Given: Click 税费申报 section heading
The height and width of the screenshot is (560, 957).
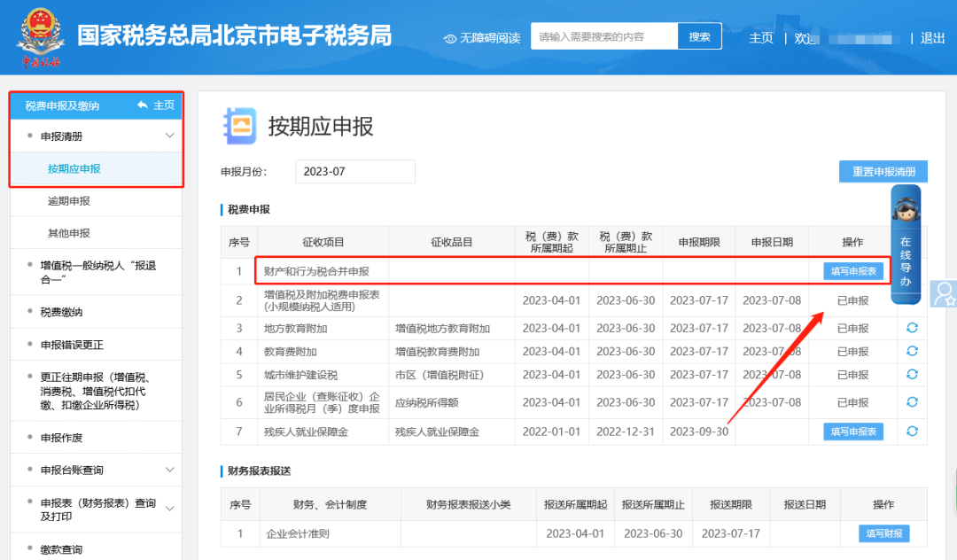Looking at the screenshot, I should click(249, 209).
